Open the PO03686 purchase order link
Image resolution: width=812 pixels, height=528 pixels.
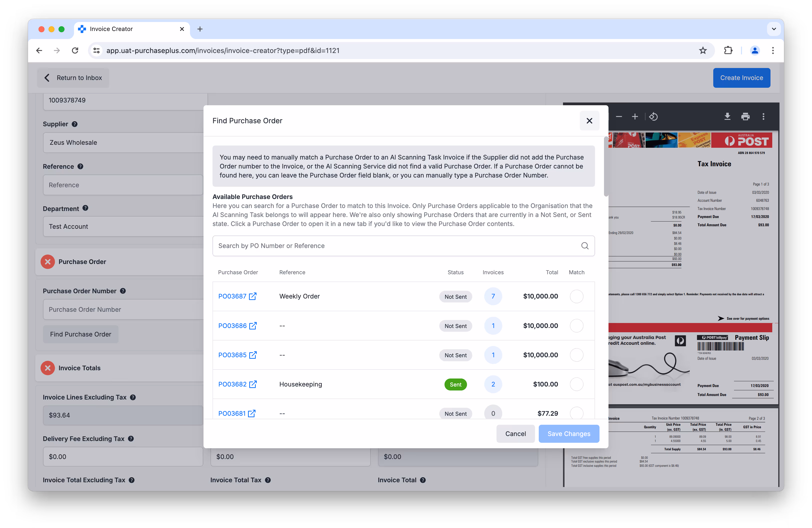point(232,326)
